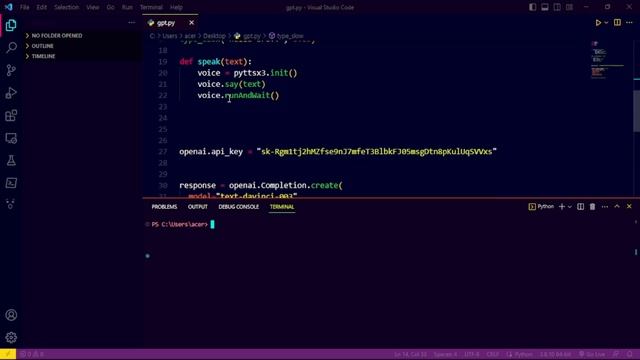Open the Terminal menu

pyautogui.click(x=151, y=7)
